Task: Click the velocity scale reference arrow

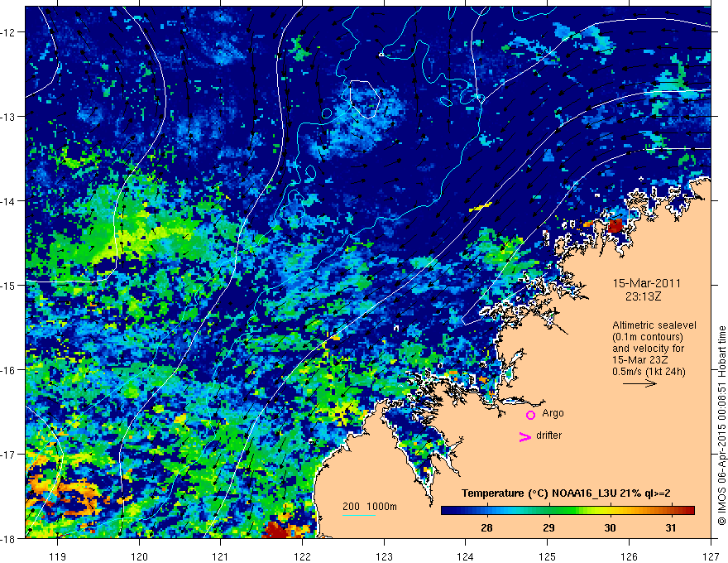Action: pyautogui.click(x=639, y=383)
